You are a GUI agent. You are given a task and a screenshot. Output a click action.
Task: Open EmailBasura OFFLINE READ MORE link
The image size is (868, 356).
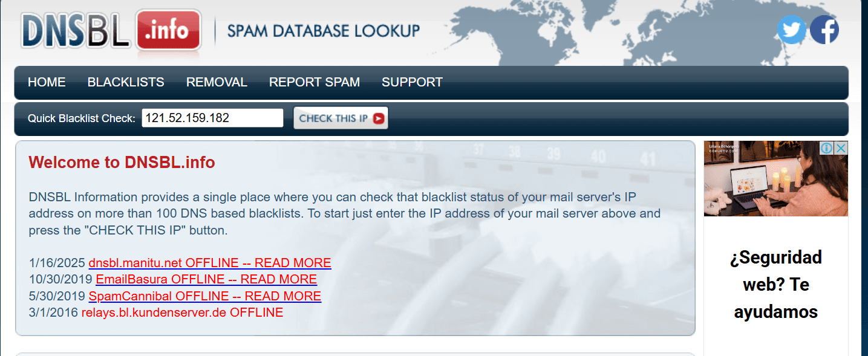pos(206,279)
